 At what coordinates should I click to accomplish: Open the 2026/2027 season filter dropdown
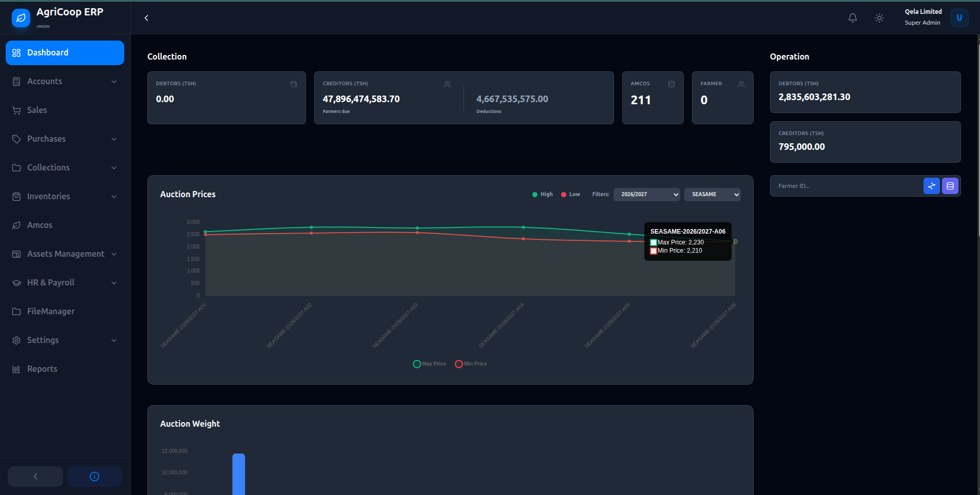pyautogui.click(x=647, y=194)
